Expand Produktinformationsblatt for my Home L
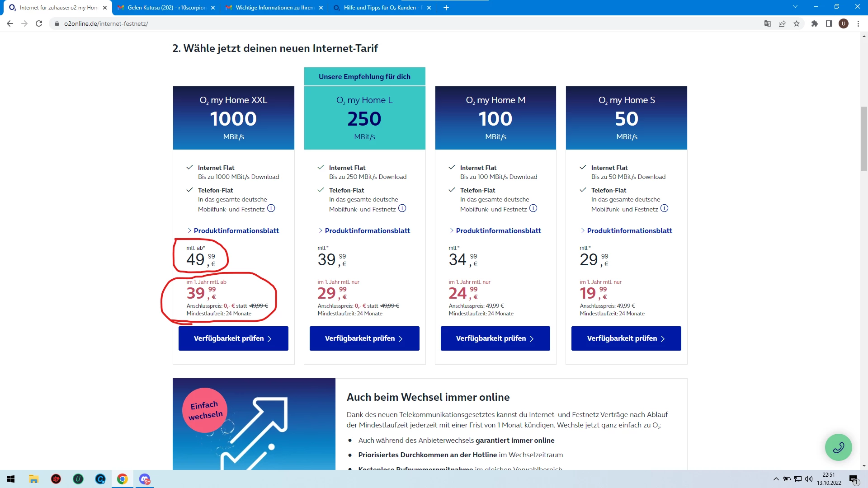Screen dimensions: 868x488 [x=367, y=230]
